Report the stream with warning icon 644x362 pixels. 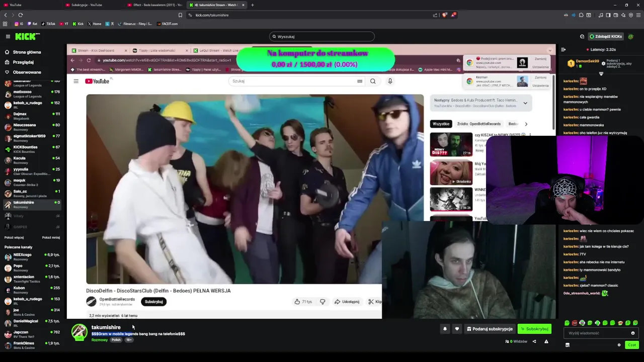[546, 341]
